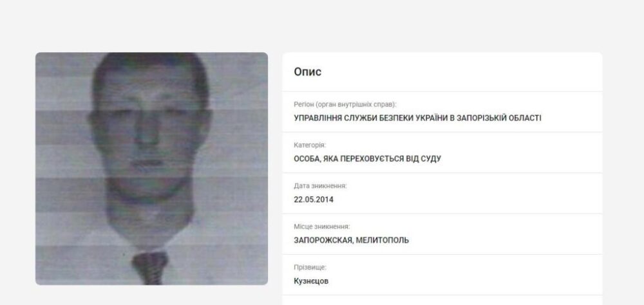Click the Категорія label
644x305 pixels.
[x=310, y=145]
